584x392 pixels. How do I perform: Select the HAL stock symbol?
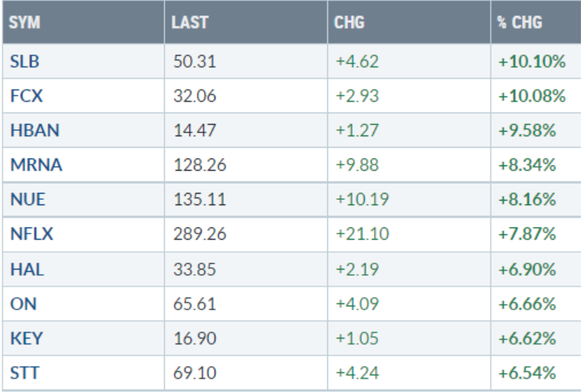point(25,269)
